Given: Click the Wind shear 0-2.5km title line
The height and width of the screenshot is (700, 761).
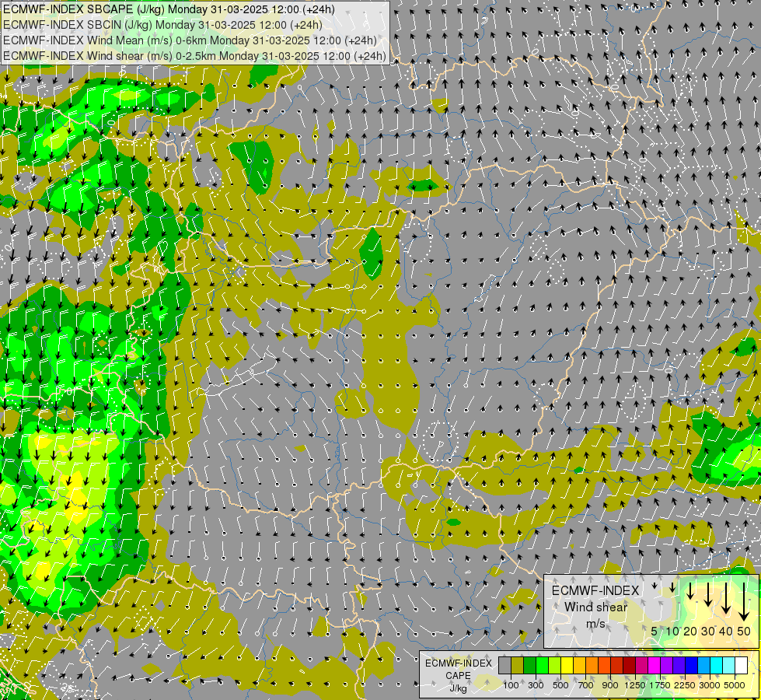Looking at the screenshot, I should pos(194,56).
